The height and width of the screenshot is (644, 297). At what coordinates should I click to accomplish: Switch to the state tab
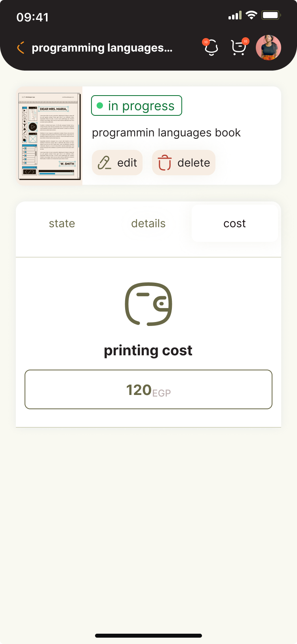[x=62, y=223]
